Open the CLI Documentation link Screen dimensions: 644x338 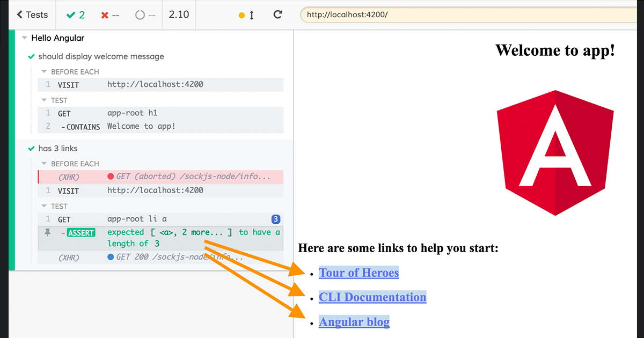tap(372, 297)
